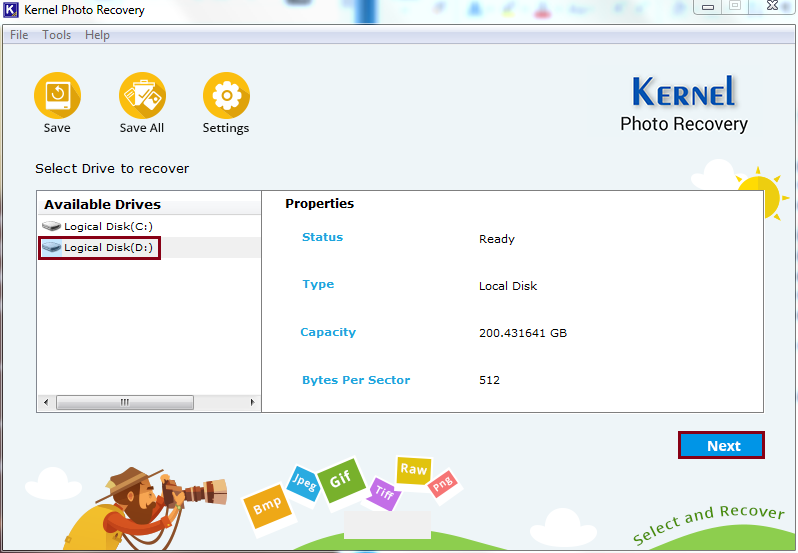798x553 pixels.
Task: Open Settings gear icon
Action: pos(226,96)
